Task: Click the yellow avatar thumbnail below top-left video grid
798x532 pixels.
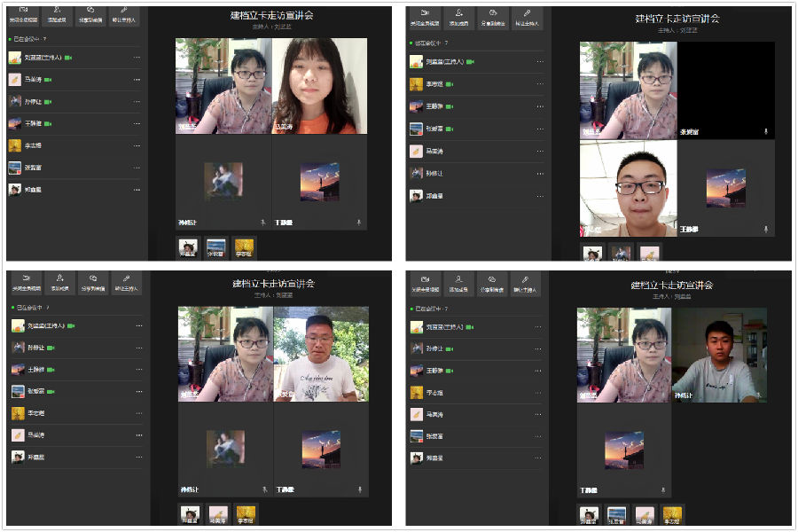Action: [x=244, y=247]
